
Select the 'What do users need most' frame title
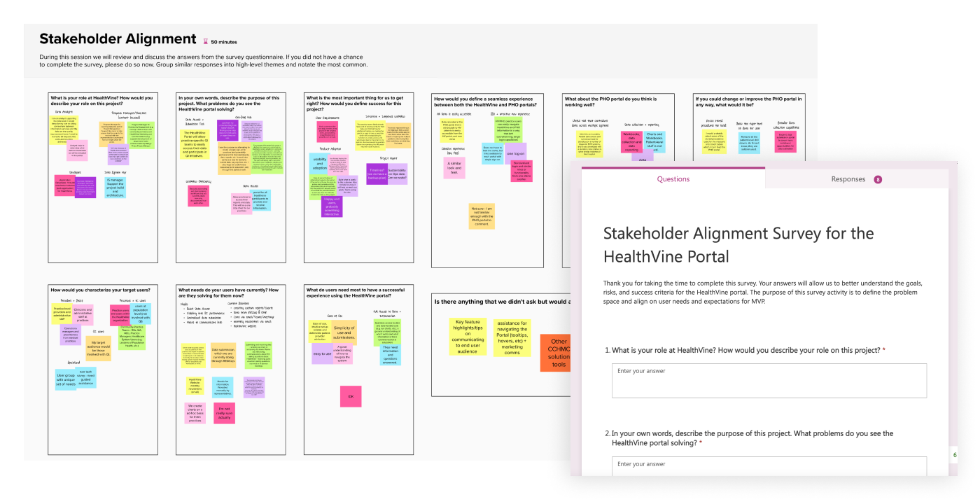tap(357, 292)
